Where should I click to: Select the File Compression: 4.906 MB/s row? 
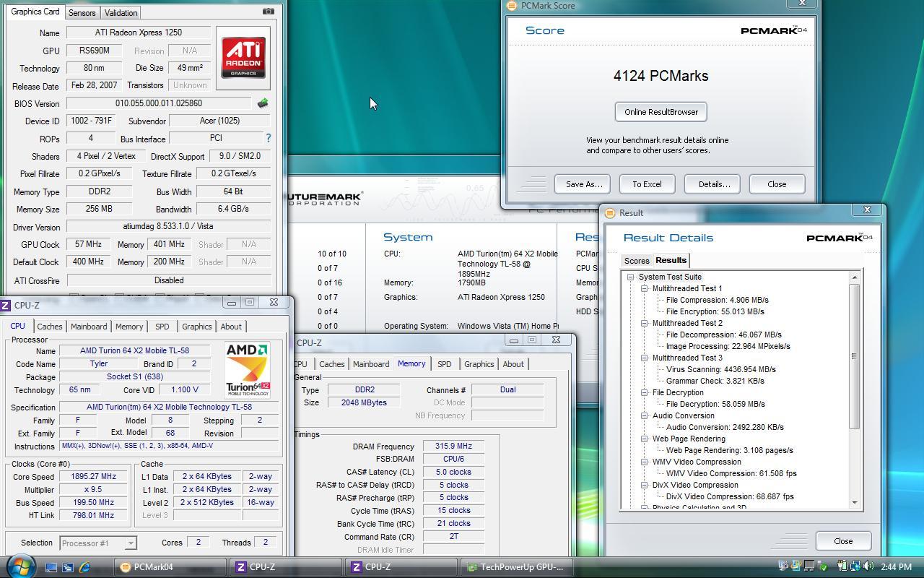pyautogui.click(x=718, y=300)
